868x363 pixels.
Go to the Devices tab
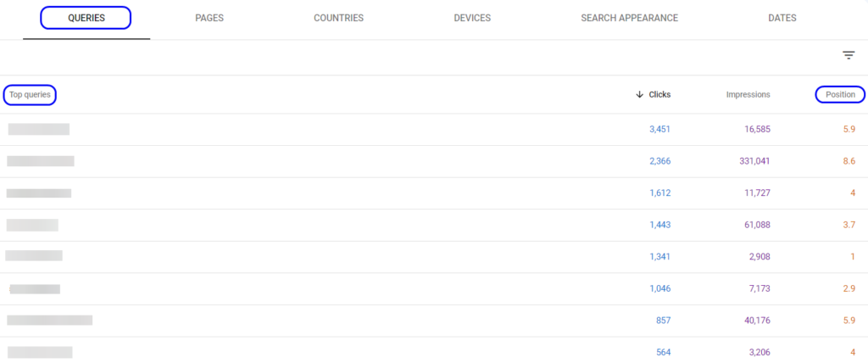coord(472,18)
